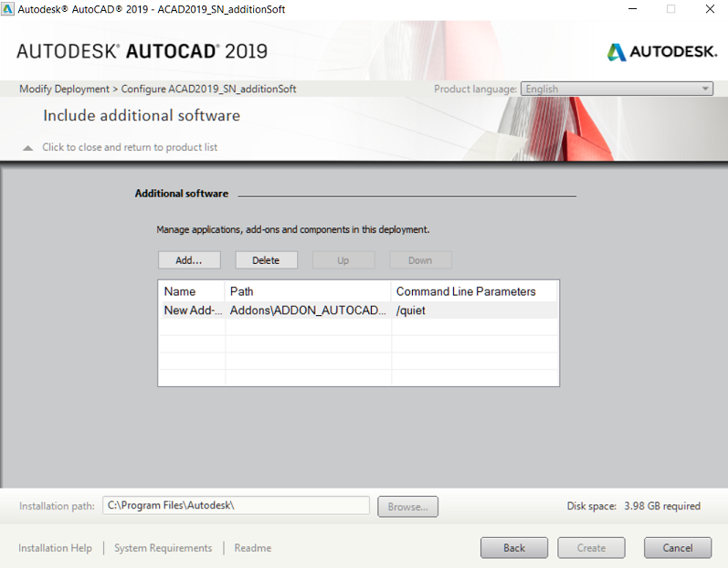Screen dimensions: 728x568
Task: Click the Command Line Parameters column header
Action: click(474, 291)
